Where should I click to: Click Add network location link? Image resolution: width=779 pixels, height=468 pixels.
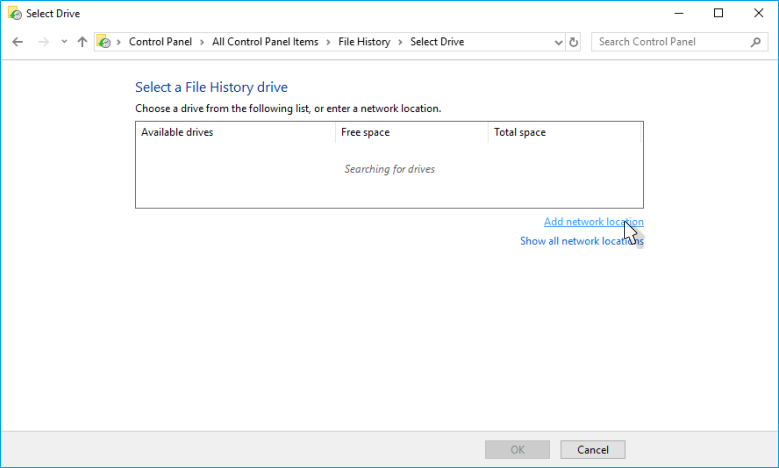(x=593, y=222)
